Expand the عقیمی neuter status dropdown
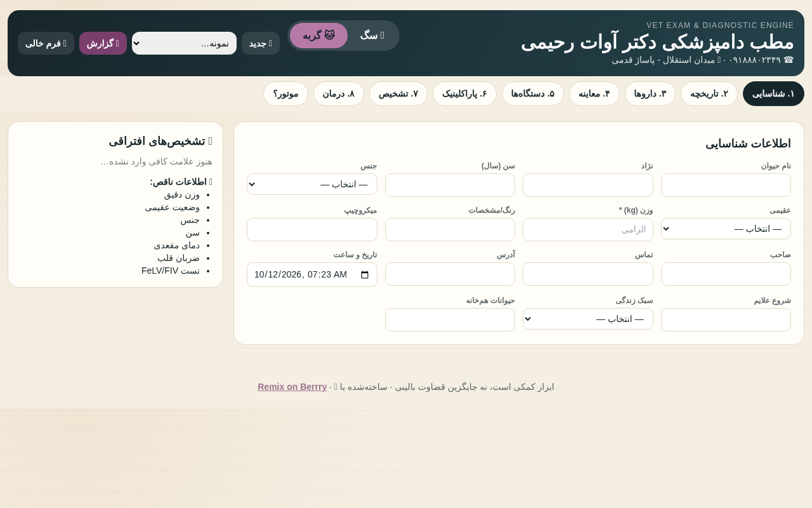Screen dimensions: 812x508 click(726, 229)
